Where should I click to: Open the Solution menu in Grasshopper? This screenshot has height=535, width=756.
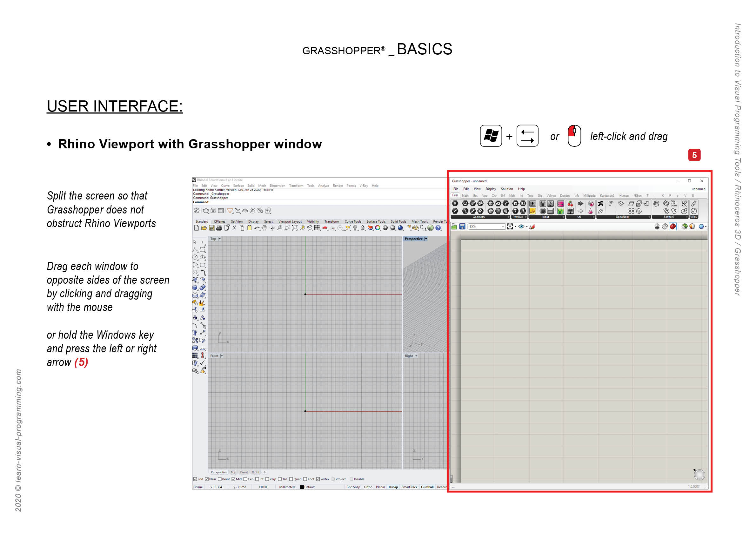(507, 189)
